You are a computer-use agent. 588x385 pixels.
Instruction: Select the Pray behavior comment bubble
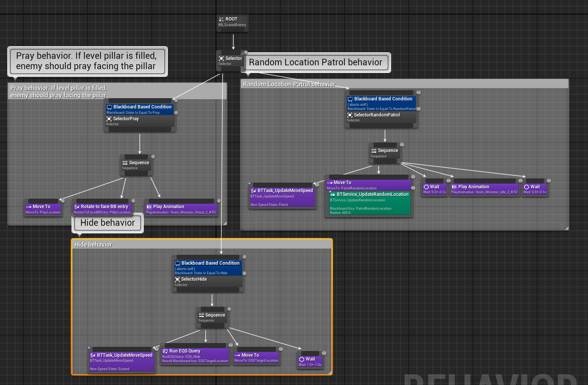pos(87,61)
